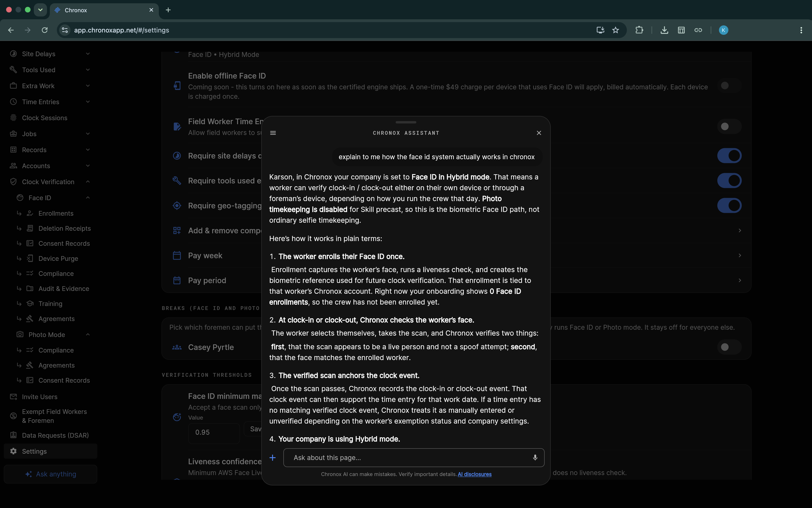812x508 pixels.
Task: Open Chrome three-dot menu
Action: pyautogui.click(x=801, y=30)
